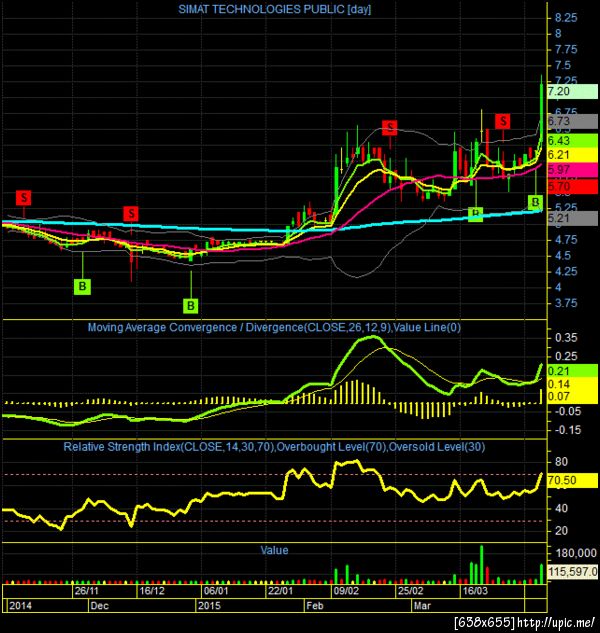
Task: Click the 0.14 MACD signal label
Action: click(x=572, y=384)
